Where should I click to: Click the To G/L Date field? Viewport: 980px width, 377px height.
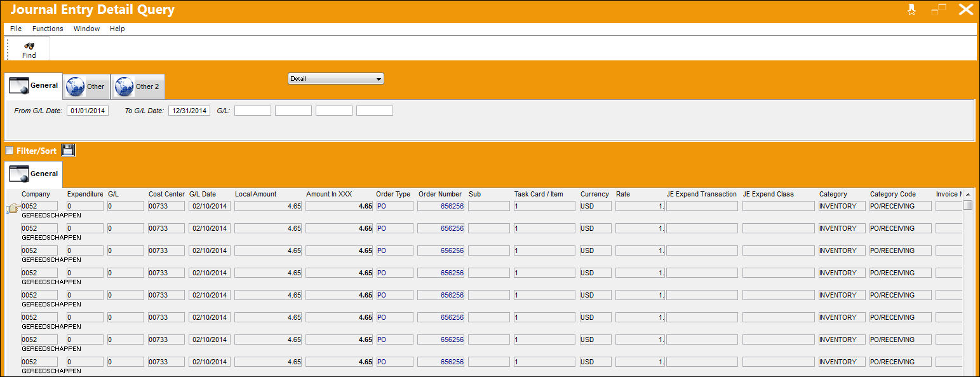click(189, 111)
